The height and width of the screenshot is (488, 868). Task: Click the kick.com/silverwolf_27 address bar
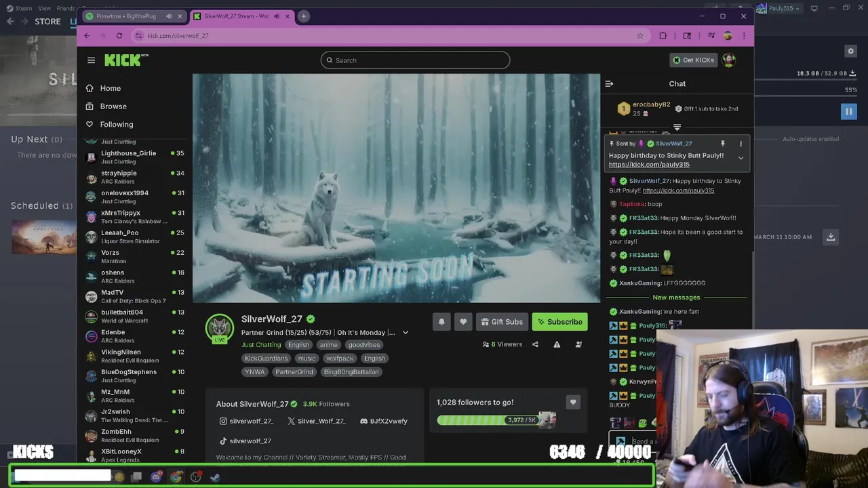tap(390, 36)
